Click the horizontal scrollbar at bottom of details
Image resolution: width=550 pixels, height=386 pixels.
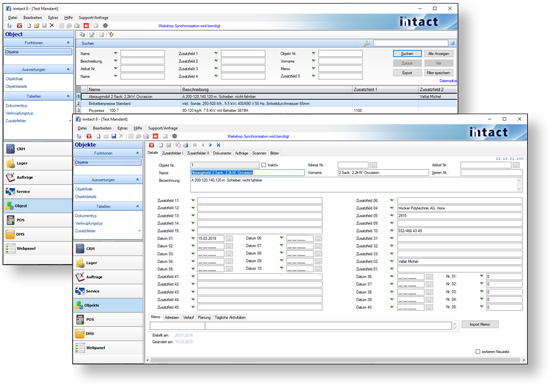[335, 360]
